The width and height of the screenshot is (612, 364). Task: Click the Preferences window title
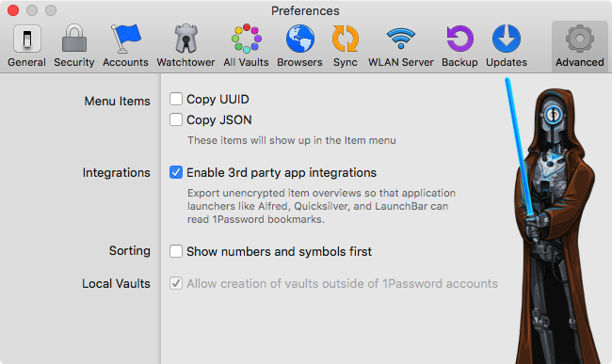tap(305, 11)
